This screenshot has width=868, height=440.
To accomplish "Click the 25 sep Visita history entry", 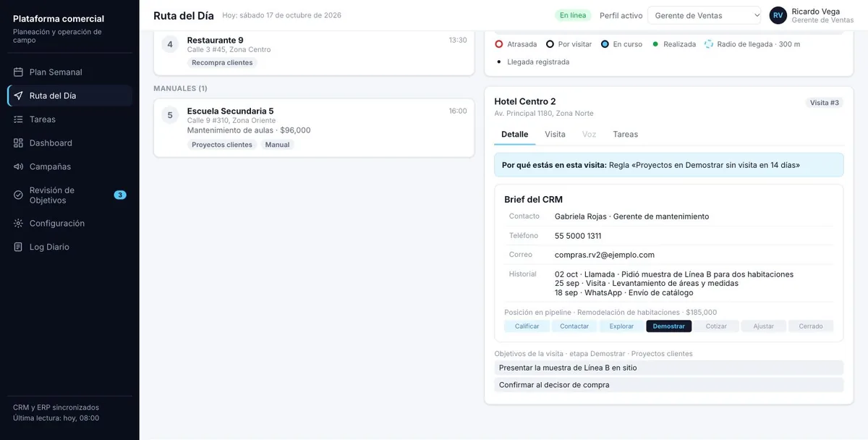I will coord(647,283).
